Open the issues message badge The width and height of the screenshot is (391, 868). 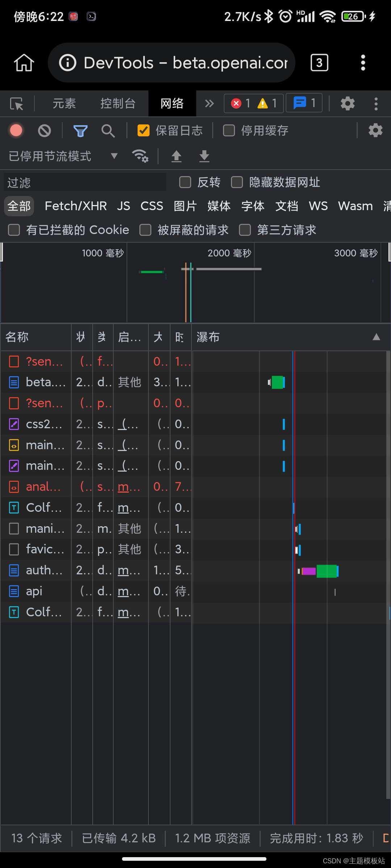click(x=304, y=103)
